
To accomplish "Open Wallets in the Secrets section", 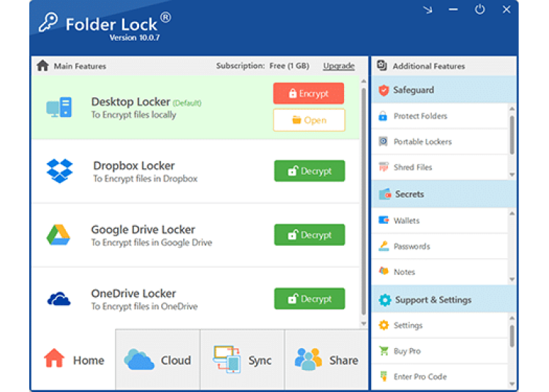I will (x=406, y=221).
